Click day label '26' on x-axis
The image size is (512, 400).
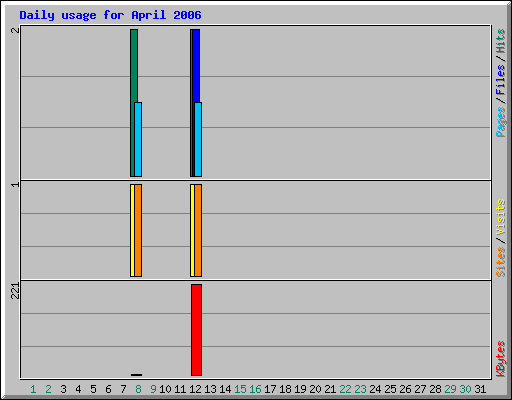coord(405,389)
